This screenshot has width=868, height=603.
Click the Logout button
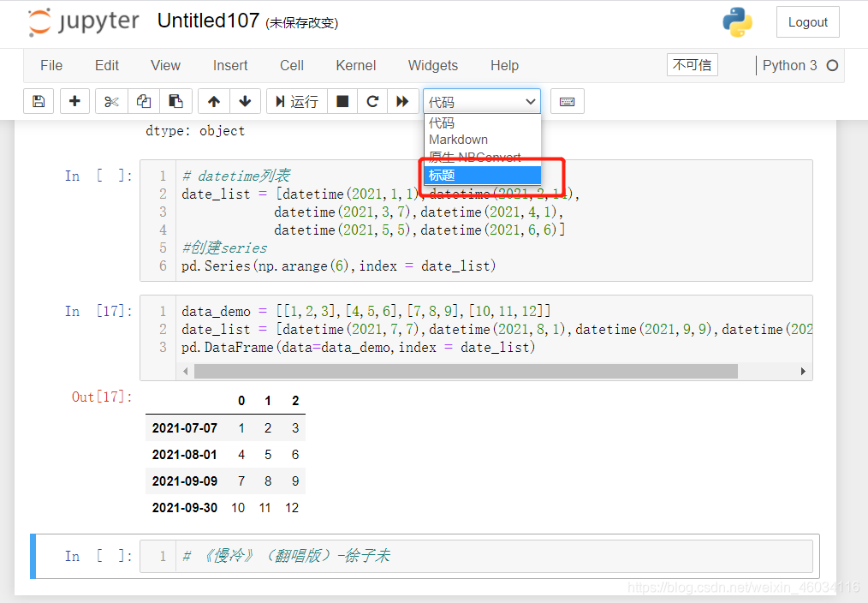pyautogui.click(x=808, y=22)
